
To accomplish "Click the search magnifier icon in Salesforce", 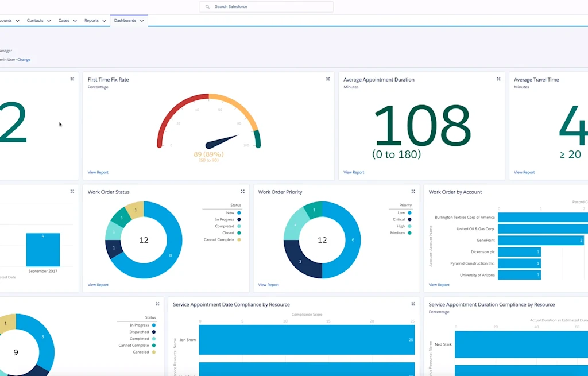I will tap(207, 6).
